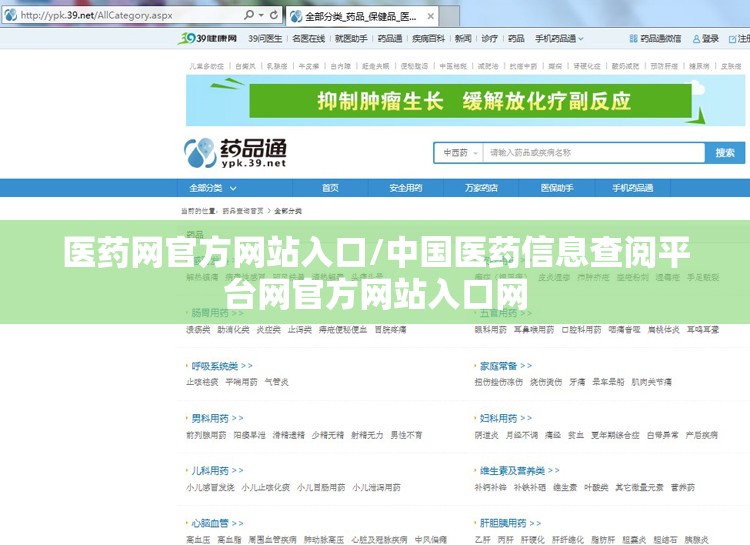Screen dimensions: 750x545
Task: Click 叶酸类 subcategory
Action: pyautogui.click(x=596, y=488)
